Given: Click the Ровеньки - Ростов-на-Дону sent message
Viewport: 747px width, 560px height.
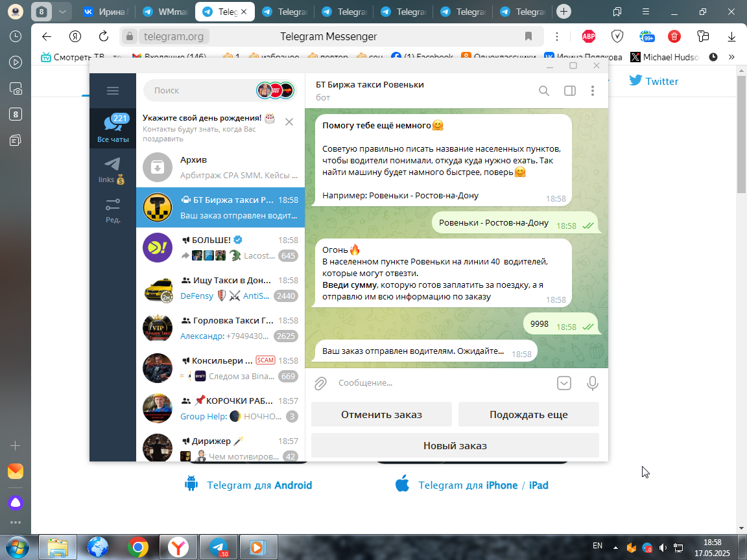Looking at the screenshot, I should tap(515, 223).
